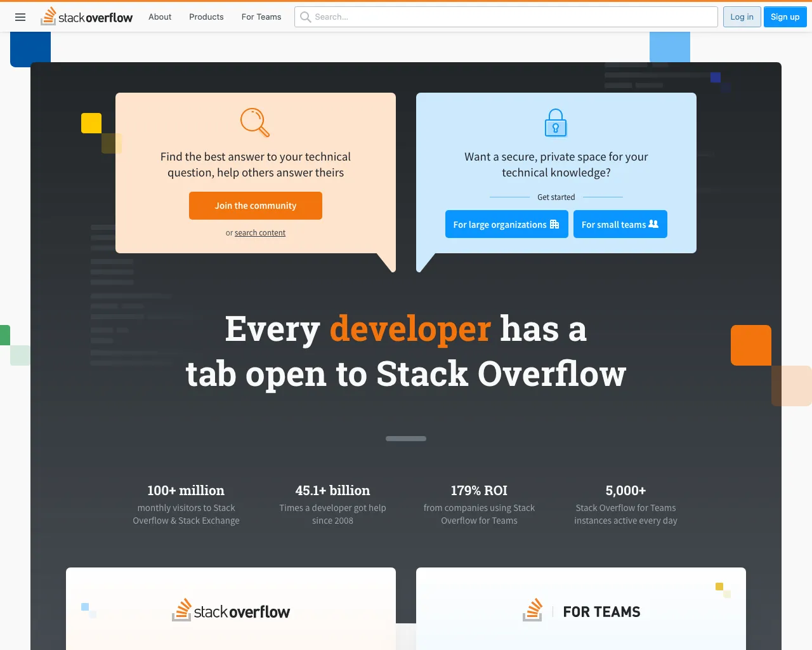812x650 pixels.
Task: Click the grid icon inside For large organizations button
Action: 554,224
